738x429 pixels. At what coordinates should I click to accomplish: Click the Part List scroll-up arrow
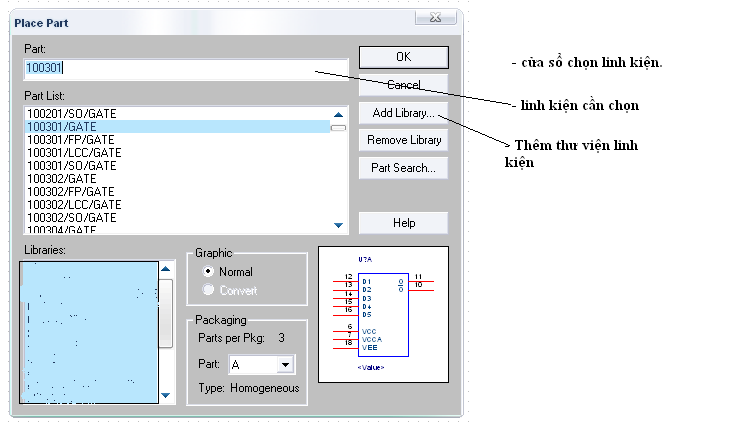pos(338,115)
